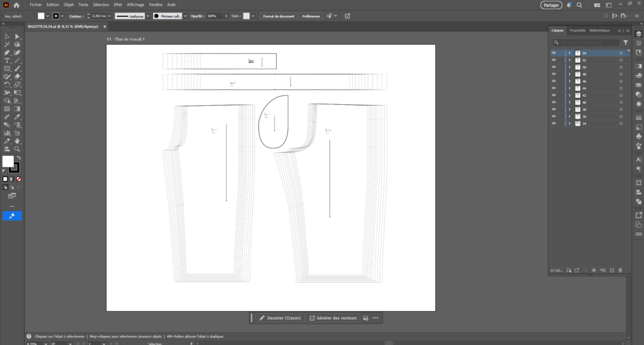Click the Home icon
This screenshot has width=644, height=345.
coord(17,4)
